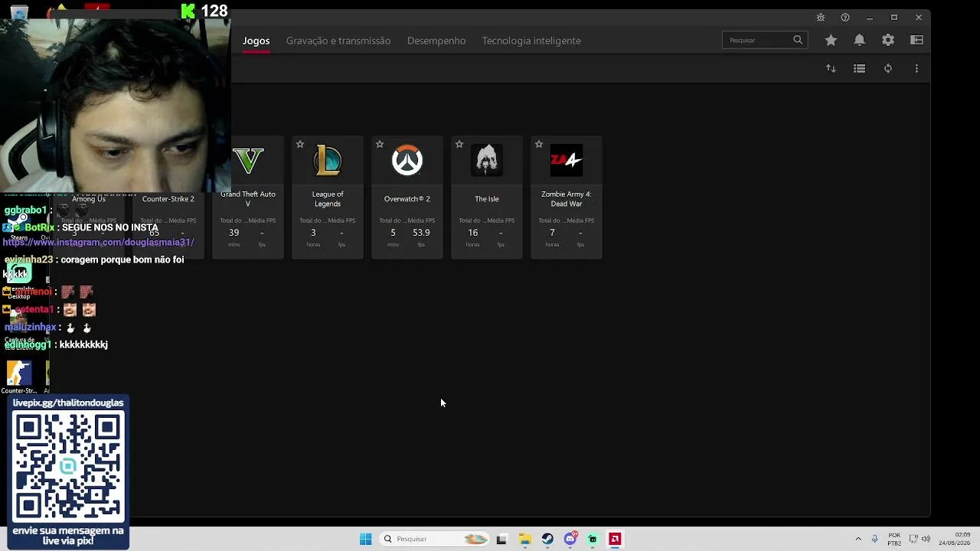Click the 39 mins value on Grand Theft Auto V

pyautogui.click(x=234, y=233)
